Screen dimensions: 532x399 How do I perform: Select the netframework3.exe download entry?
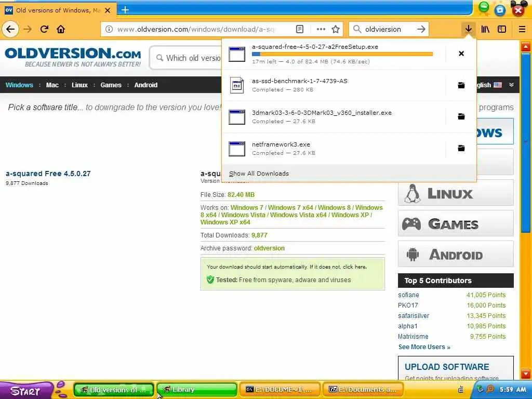334,148
